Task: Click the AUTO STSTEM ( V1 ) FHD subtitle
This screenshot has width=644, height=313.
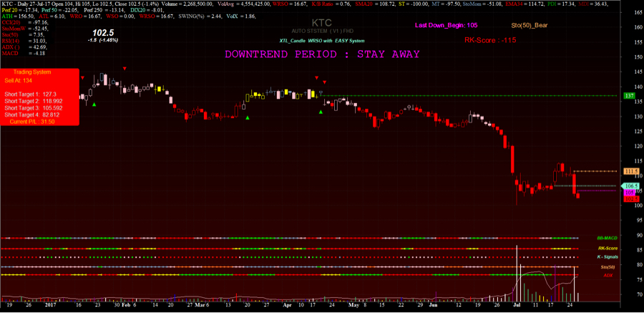Action: tap(323, 32)
